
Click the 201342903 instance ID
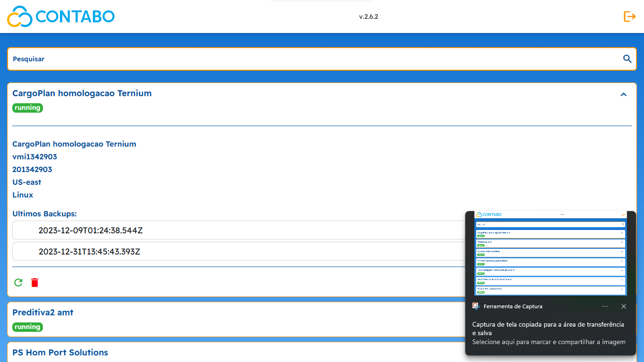coord(32,170)
